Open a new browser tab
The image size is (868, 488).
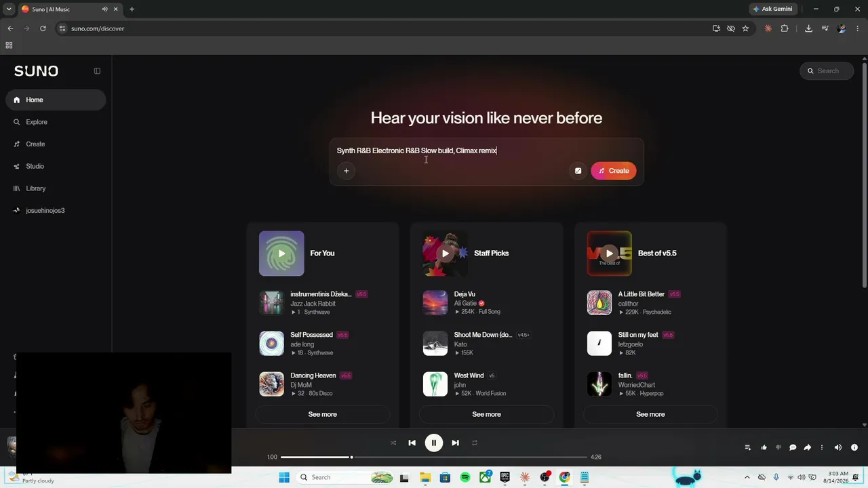[132, 9]
